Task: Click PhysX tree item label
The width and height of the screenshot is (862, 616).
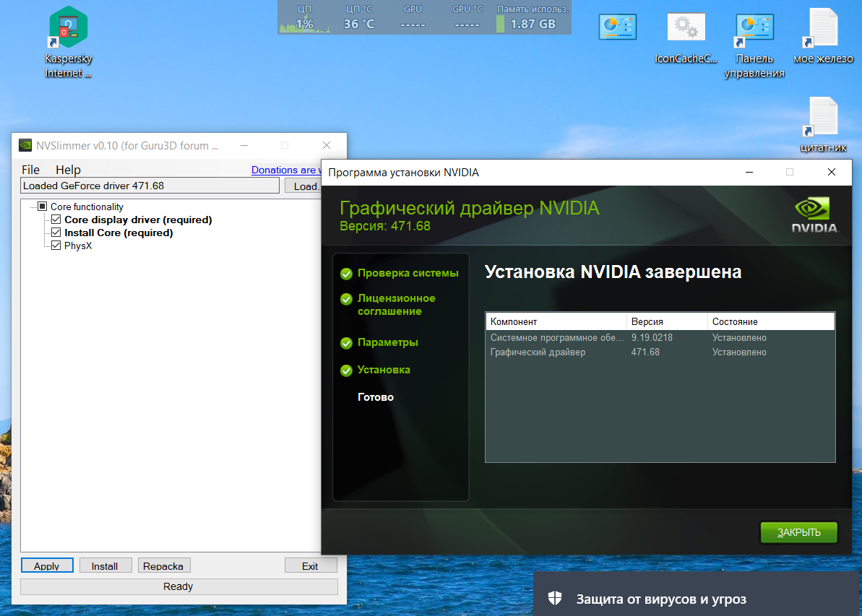Action: (78, 245)
